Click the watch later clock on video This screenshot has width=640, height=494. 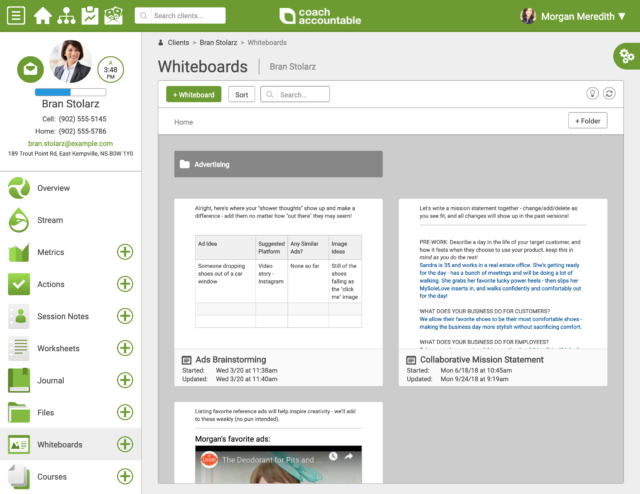click(x=333, y=456)
